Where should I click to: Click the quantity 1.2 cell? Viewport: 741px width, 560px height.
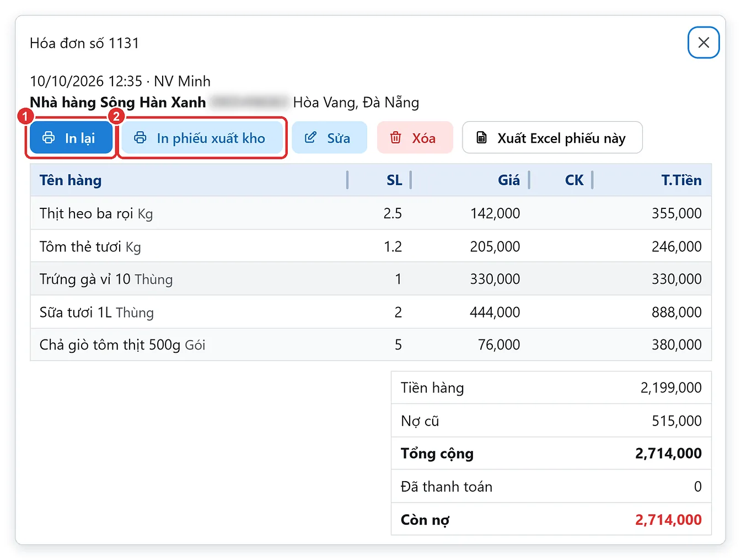(x=393, y=246)
